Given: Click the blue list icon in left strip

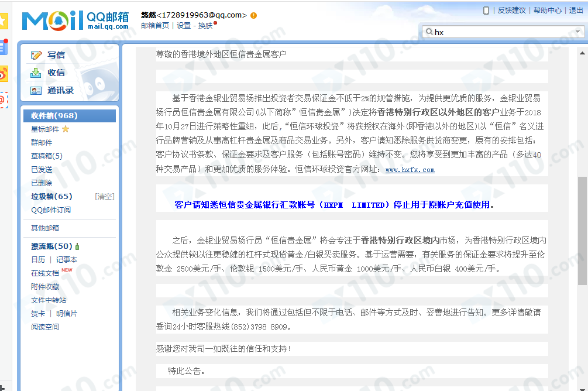Looking at the screenshot, I should (x=4, y=47).
